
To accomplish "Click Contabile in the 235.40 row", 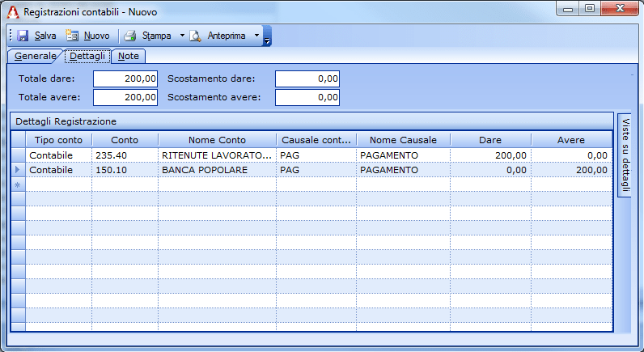I will pyautogui.click(x=59, y=155).
